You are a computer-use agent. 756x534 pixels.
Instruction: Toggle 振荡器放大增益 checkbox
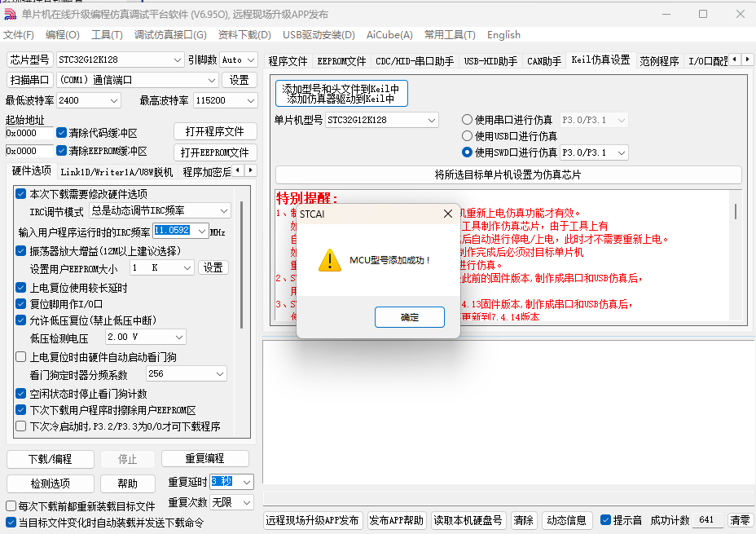[20, 251]
